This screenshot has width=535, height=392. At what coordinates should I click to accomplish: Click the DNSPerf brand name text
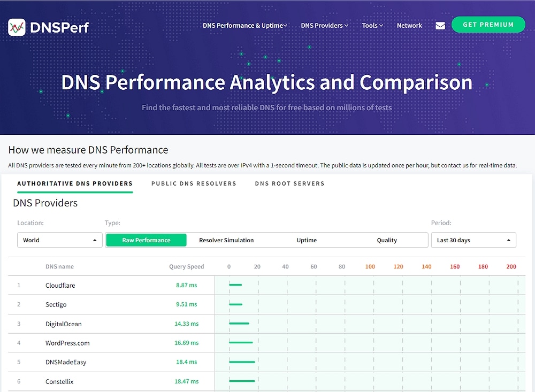click(59, 28)
